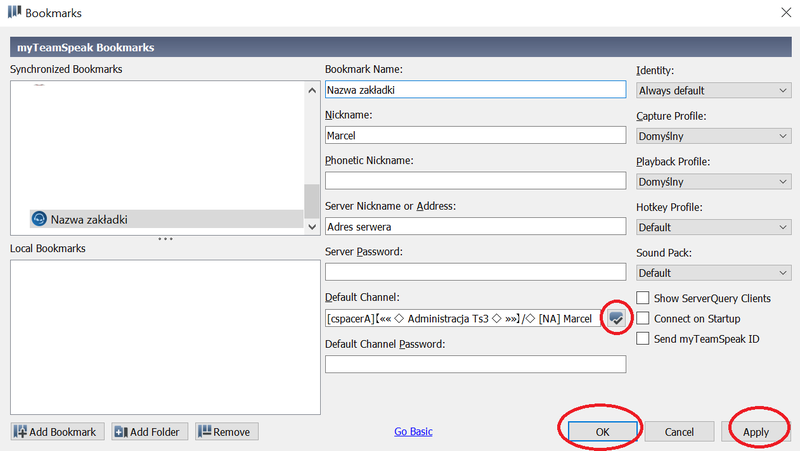800x451 pixels.
Task: Click the OK button
Action: [x=603, y=432]
